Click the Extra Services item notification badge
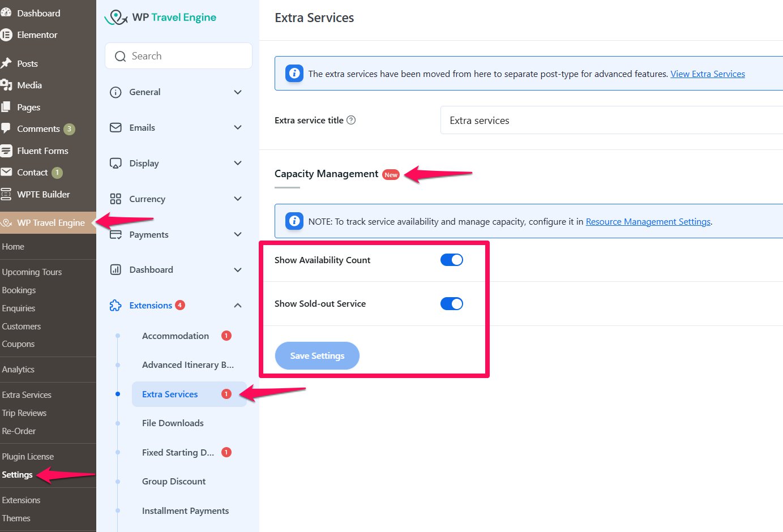This screenshot has height=532, width=783. point(226,394)
